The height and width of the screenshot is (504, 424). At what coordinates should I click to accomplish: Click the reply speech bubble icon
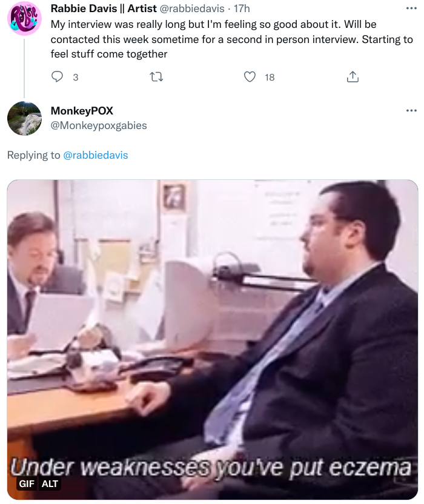(x=57, y=77)
